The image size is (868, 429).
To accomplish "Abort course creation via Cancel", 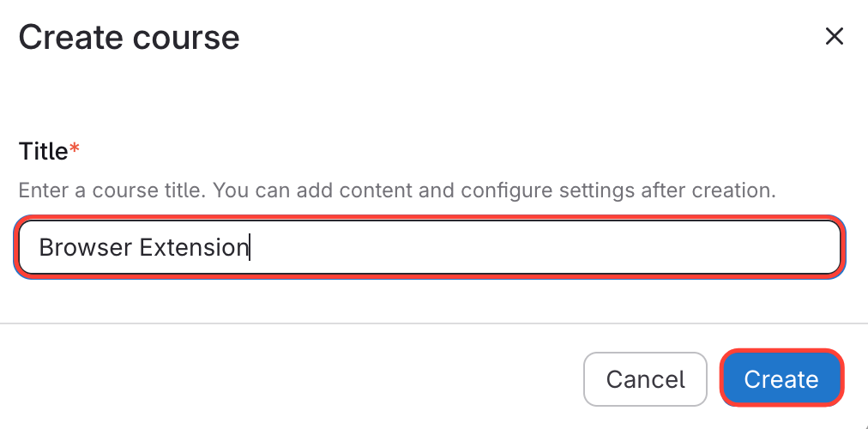I will coord(645,379).
